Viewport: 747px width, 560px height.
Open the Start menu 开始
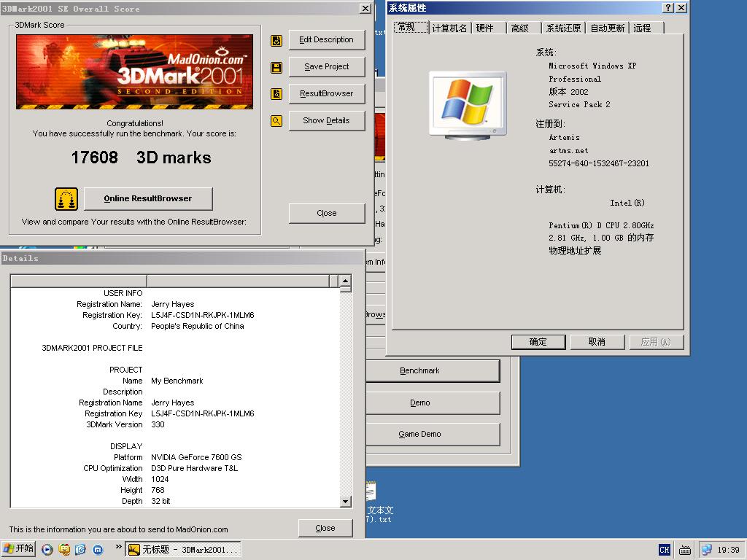[x=18, y=549]
